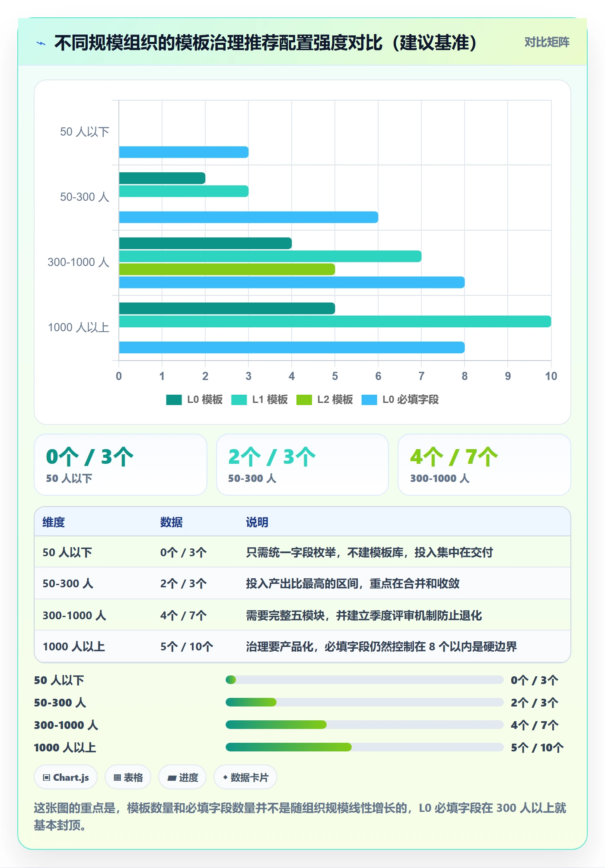
Task: Click the L2 模板 green bar for 300-1000 人
Action: click(x=227, y=269)
